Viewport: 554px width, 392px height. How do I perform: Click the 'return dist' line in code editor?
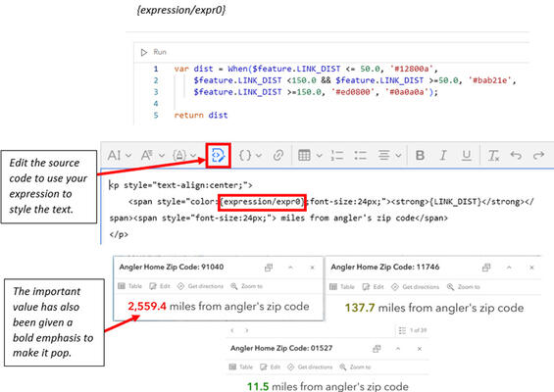tap(201, 115)
